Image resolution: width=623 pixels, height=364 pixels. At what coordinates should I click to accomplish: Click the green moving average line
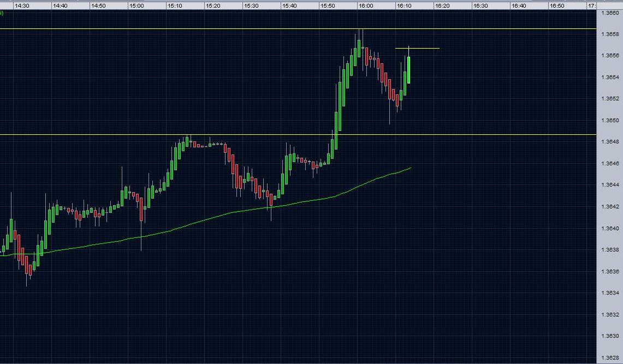coord(205,220)
